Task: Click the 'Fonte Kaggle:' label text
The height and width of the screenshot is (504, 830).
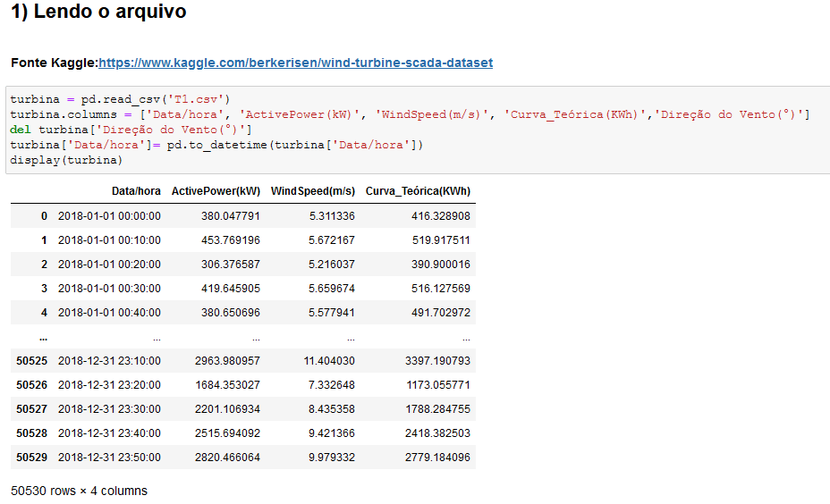Action: coord(55,63)
